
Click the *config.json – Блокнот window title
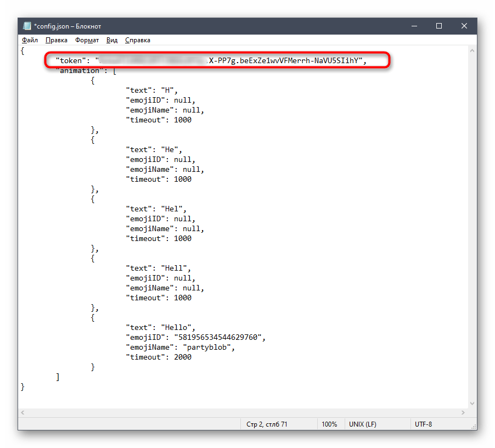(x=67, y=26)
